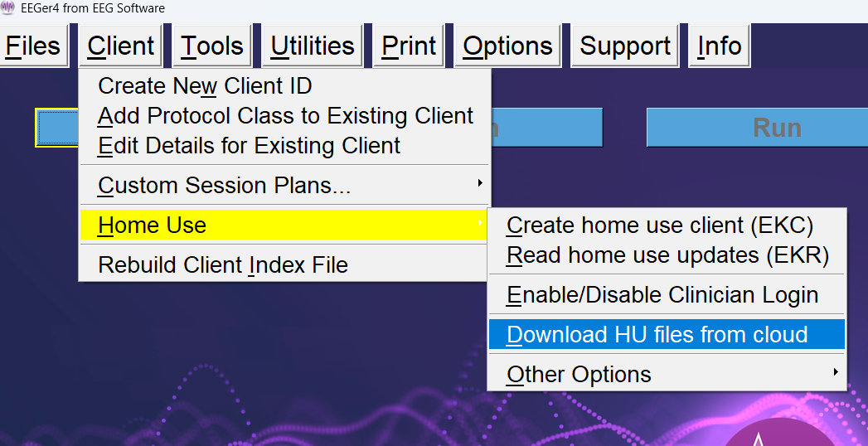Expand the Other Options submenu
The width and height of the screenshot is (868, 446).
(667, 374)
